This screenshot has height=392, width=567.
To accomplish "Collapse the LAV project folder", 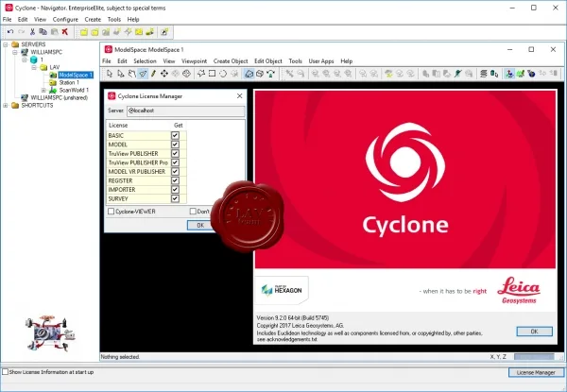I will (x=34, y=67).
